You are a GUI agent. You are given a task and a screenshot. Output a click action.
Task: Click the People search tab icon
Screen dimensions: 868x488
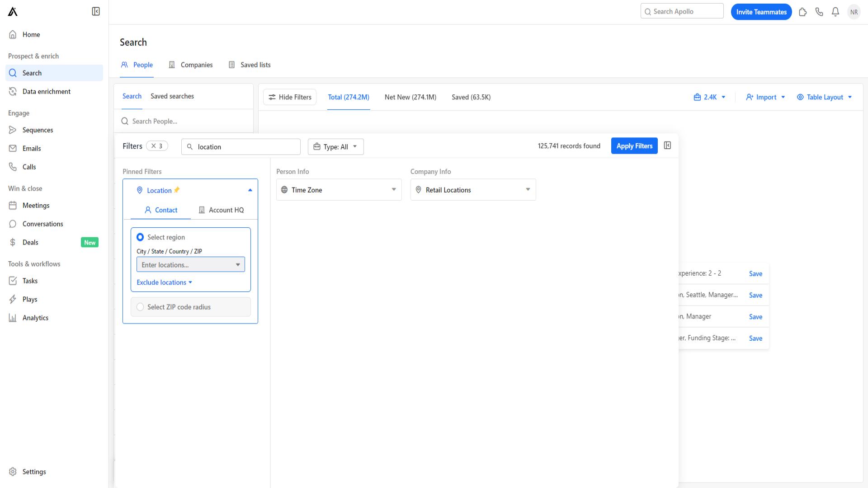click(125, 64)
